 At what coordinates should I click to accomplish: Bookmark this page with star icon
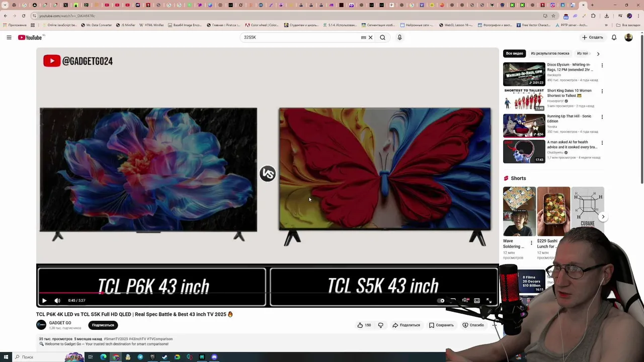[553, 16]
